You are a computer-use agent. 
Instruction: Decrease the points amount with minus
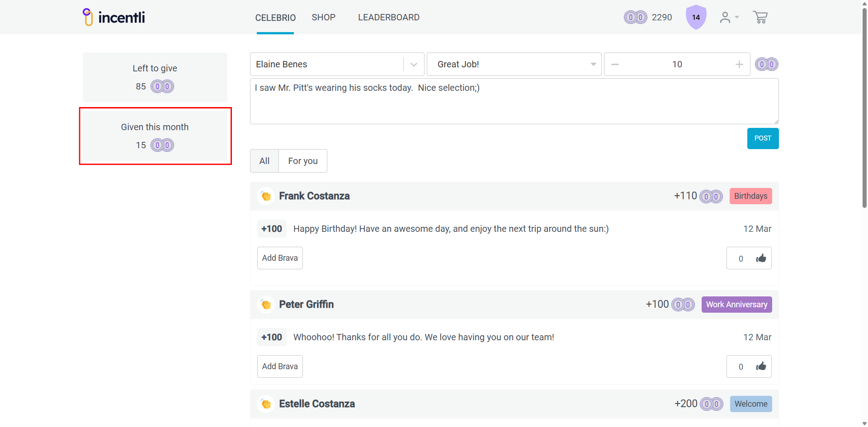pyautogui.click(x=615, y=64)
